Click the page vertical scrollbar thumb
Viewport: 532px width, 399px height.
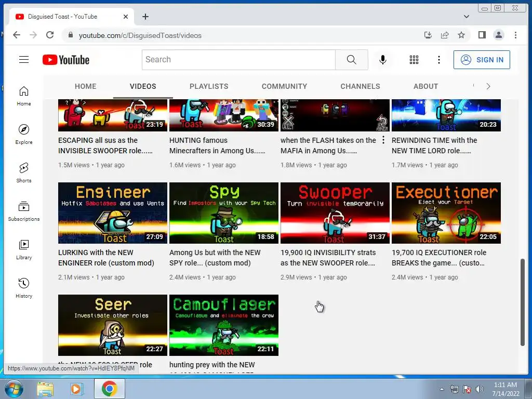523,302
